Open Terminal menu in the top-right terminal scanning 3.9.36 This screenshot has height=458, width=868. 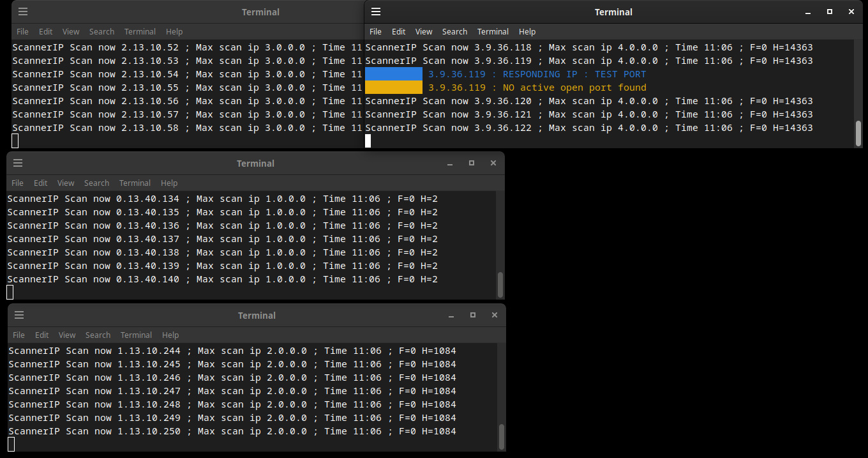[x=493, y=31]
